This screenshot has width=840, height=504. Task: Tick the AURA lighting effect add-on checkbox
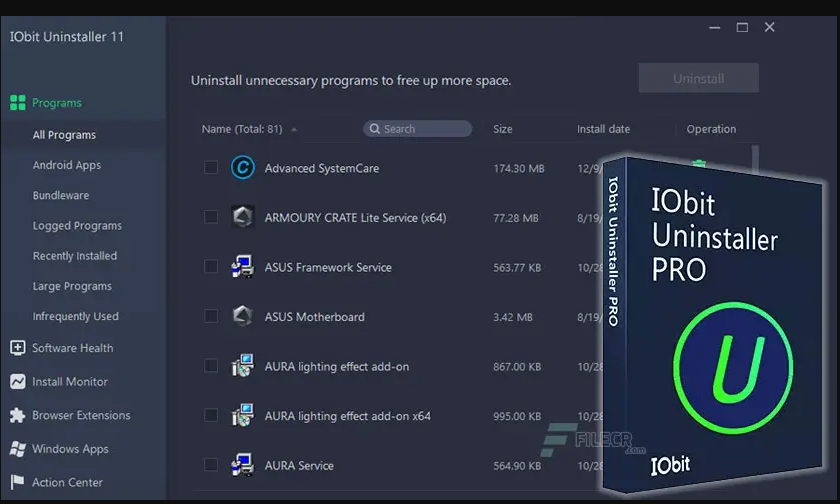[x=211, y=365]
